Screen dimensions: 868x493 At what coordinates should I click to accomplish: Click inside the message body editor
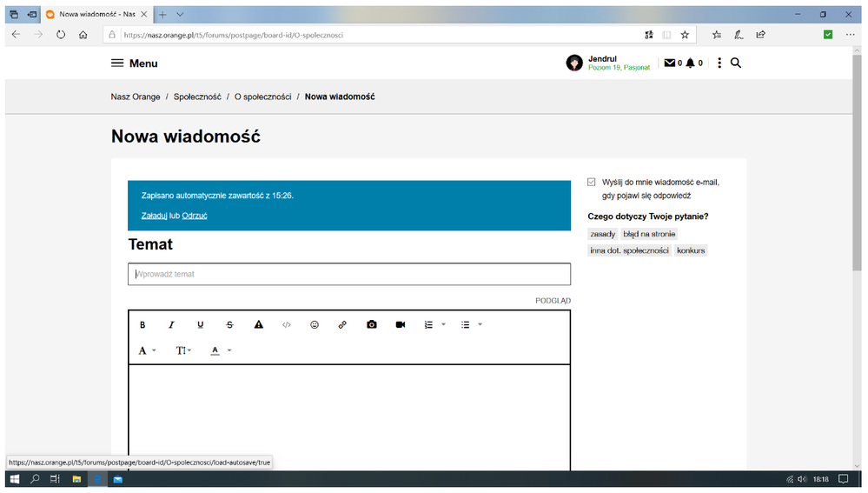point(349,417)
